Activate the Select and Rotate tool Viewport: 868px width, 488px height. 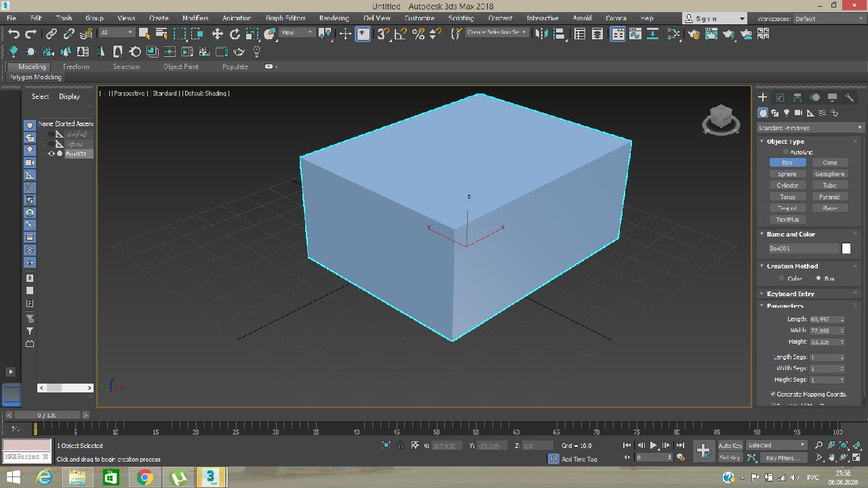tap(235, 34)
